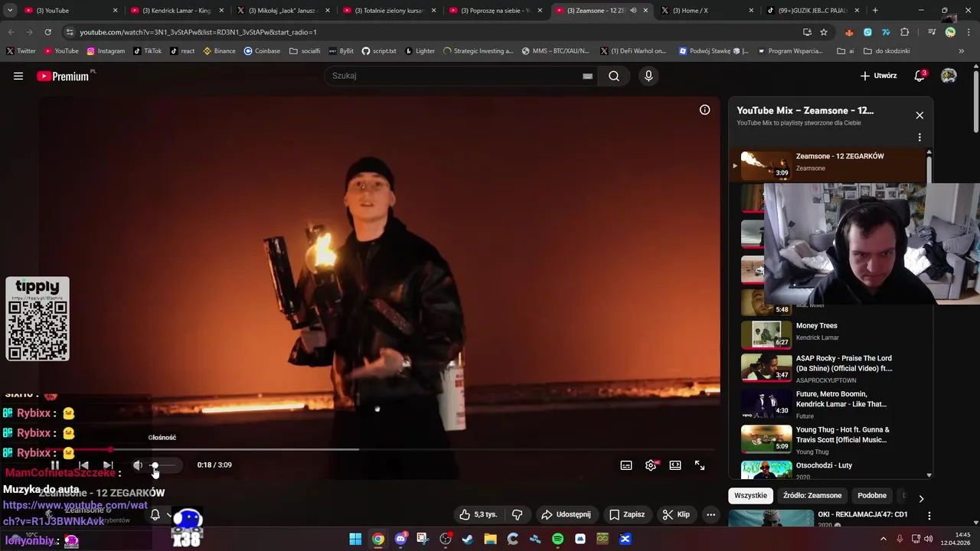Image resolution: width=980 pixels, height=551 pixels.
Task: Play Otsochodzi - Luty from playlist
Action: (829, 469)
